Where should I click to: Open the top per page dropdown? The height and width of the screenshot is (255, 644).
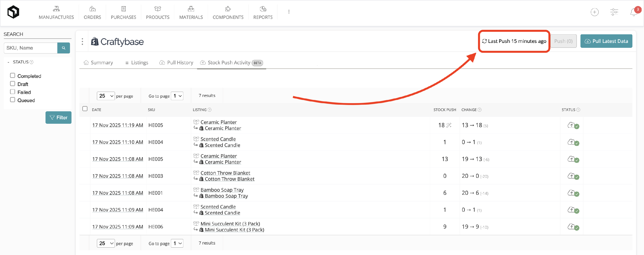[105, 96]
